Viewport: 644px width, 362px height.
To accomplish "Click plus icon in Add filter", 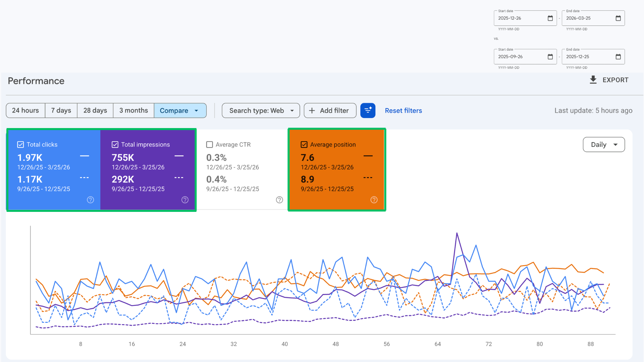I will coord(312,111).
